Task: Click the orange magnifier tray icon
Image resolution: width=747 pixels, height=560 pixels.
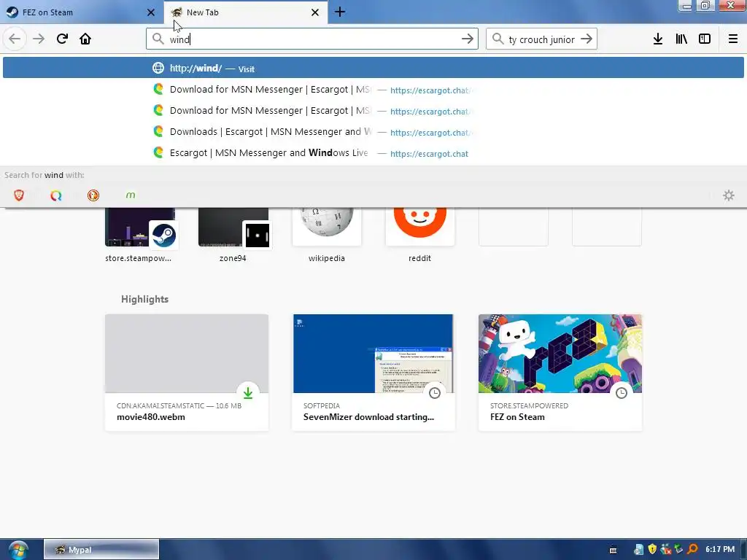Action: [x=693, y=549]
